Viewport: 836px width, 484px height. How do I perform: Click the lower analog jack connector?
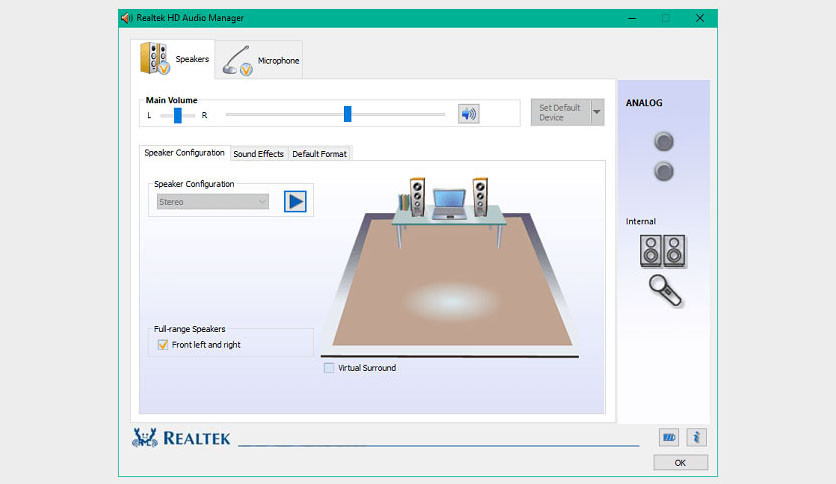663,172
